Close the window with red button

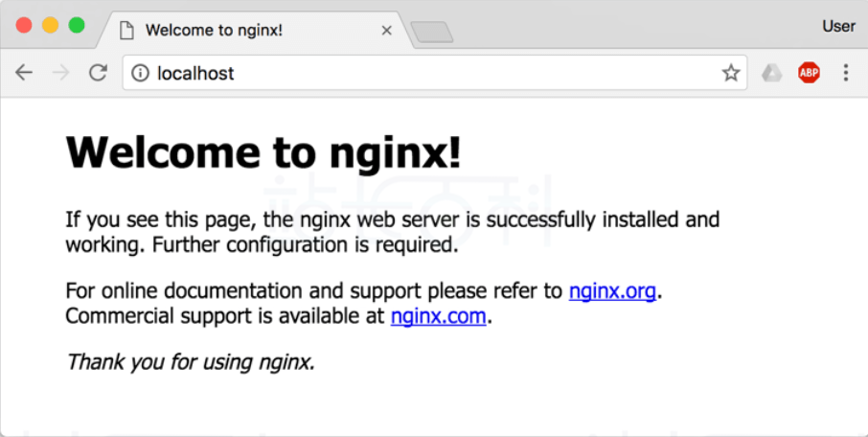coord(24,26)
